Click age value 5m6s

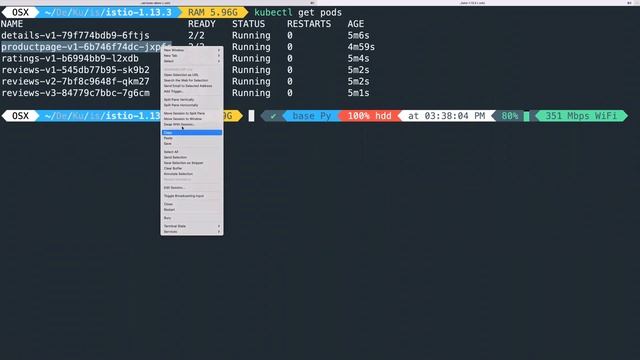[358, 36]
